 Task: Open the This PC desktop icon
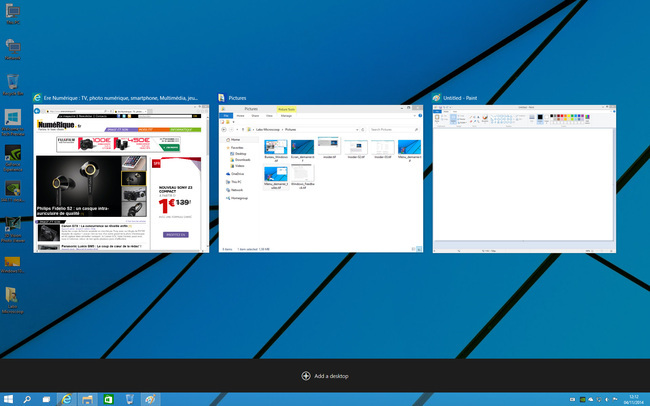[13, 15]
